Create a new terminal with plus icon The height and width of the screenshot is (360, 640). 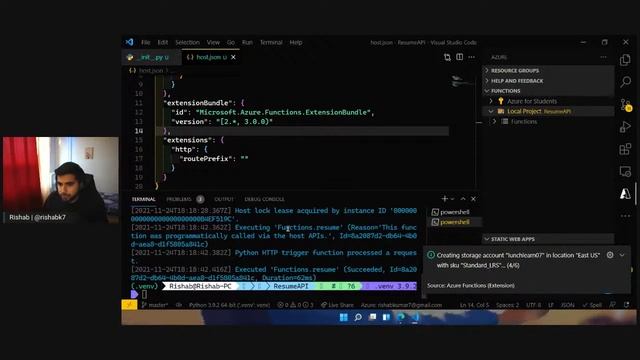[444, 199]
